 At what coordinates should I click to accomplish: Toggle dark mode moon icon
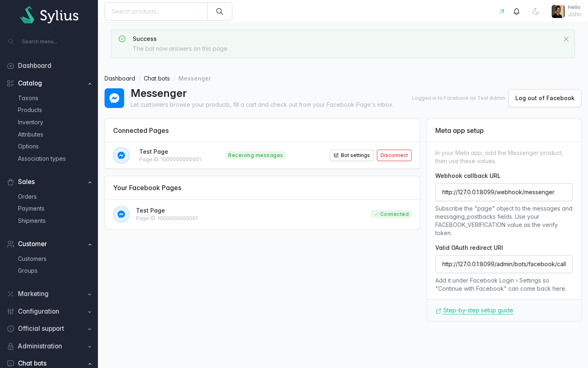[536, 11]
